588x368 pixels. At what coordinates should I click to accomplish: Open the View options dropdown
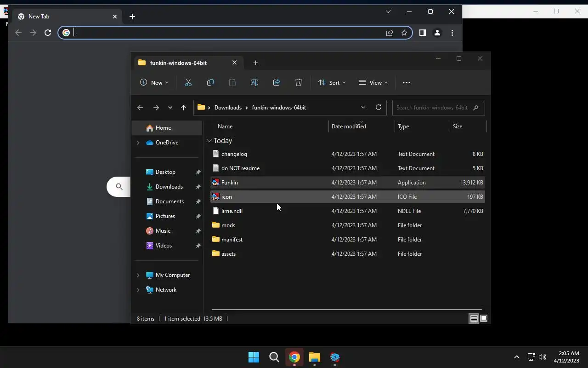373,82
